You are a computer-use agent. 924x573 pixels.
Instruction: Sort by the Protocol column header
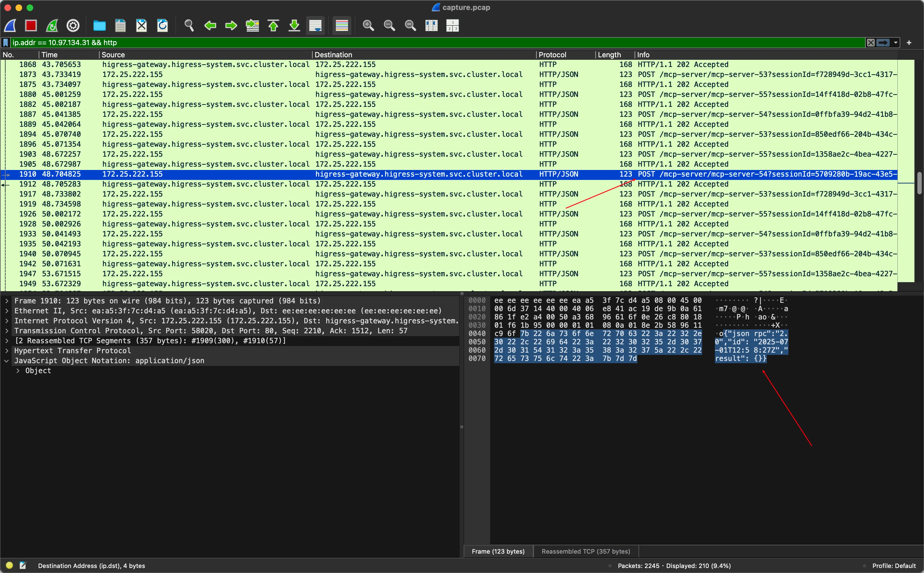[x=566, y=55]
